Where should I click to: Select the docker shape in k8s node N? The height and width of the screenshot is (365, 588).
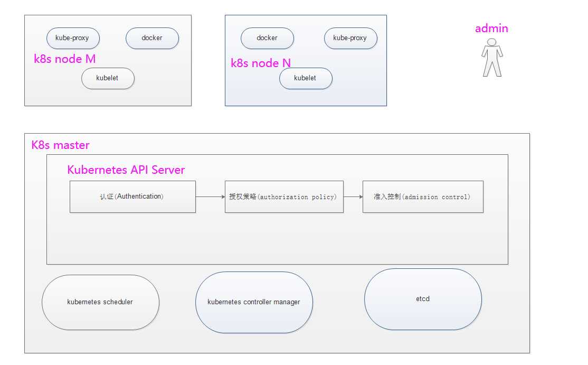coord(268,38)
